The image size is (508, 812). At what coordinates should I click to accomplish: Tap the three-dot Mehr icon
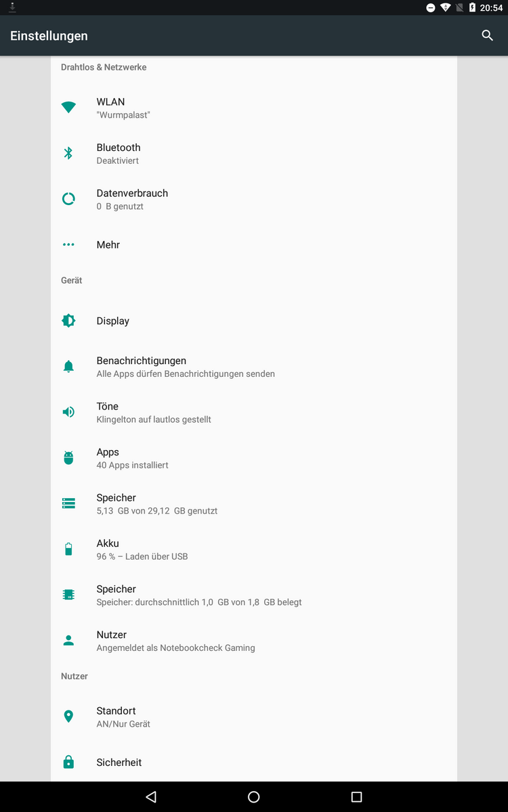point(68,245)
